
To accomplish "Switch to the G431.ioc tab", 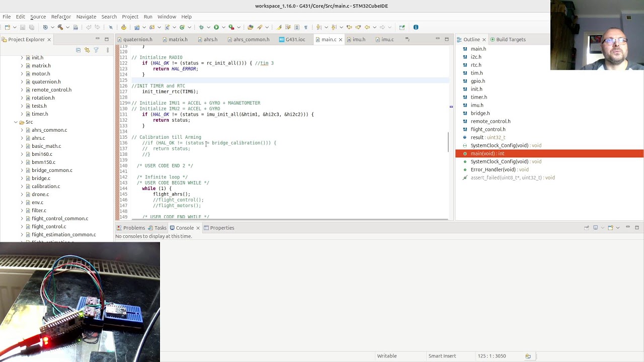I will [292, 39].
